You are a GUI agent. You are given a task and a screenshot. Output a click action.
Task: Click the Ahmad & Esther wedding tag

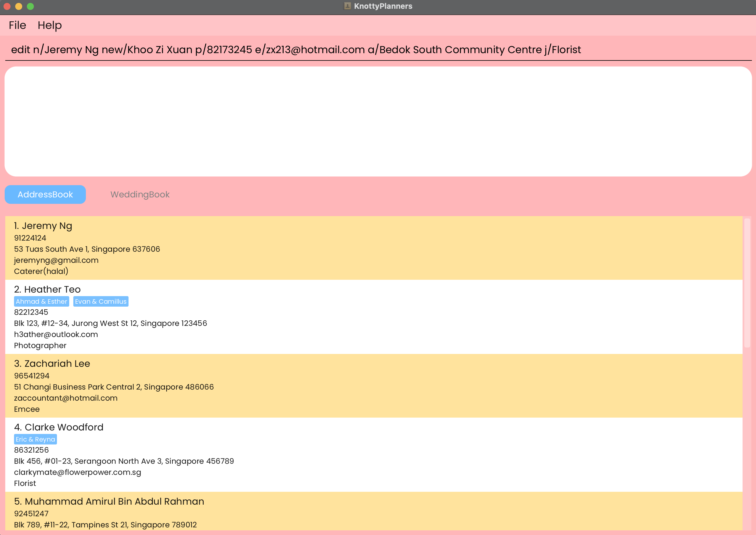click(41, 301)
